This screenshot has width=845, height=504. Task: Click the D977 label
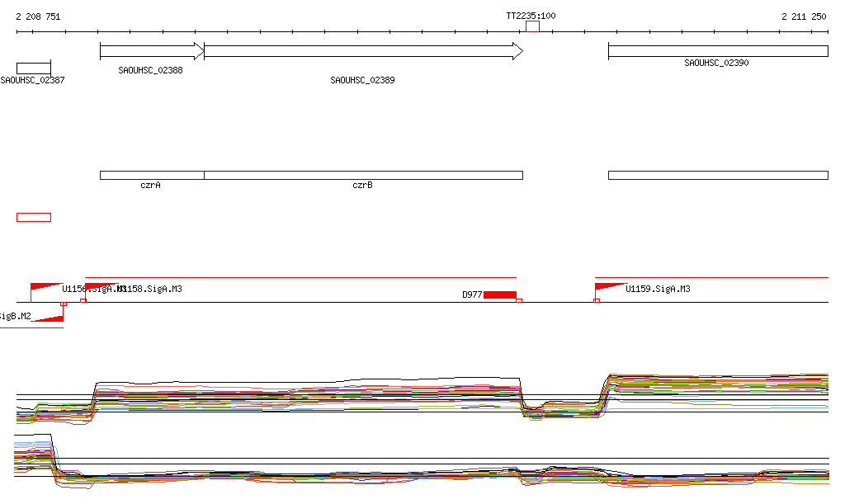(472, 294)
